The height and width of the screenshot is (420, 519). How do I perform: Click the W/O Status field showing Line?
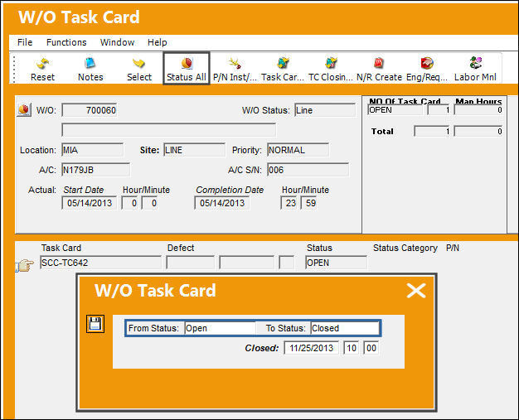pos(325,110)
